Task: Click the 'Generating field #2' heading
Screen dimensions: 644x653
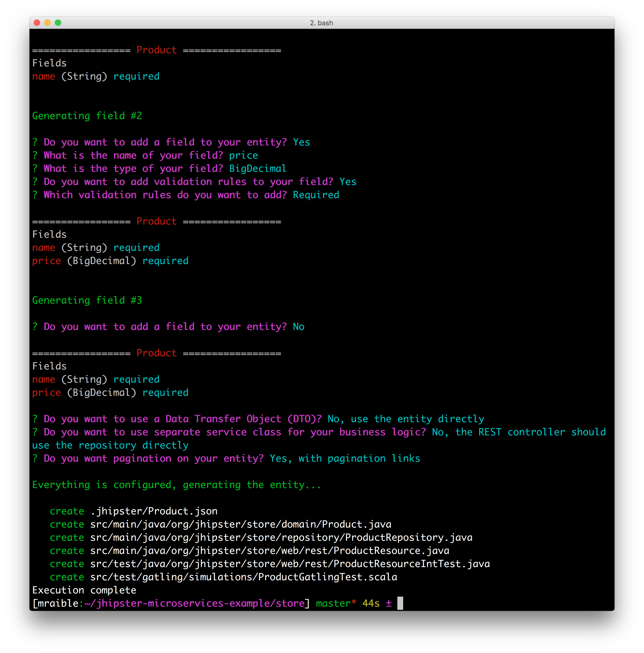Action: click(x=87, y=116)
